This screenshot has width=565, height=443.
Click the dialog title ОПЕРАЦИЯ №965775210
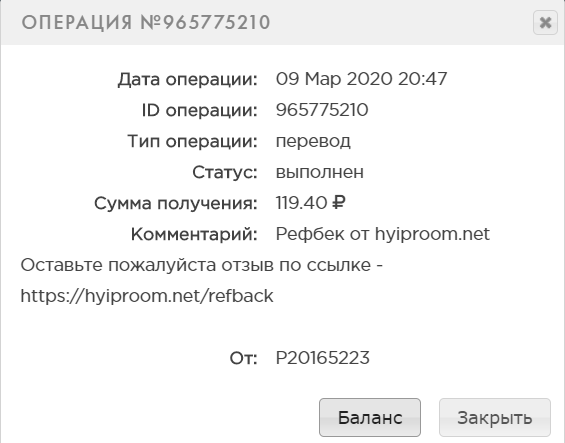146,23
